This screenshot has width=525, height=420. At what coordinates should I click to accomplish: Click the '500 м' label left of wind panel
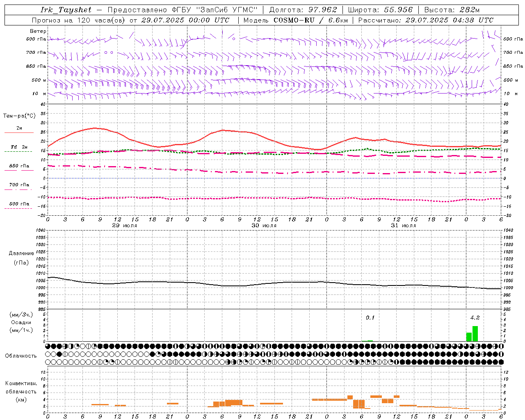pyautogui.click(x=39, y=80)
